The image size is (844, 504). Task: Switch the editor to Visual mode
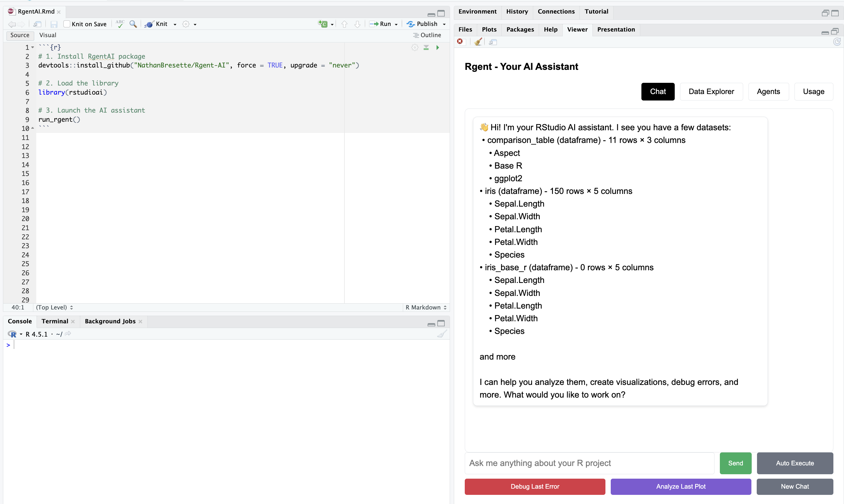(47, 35)
